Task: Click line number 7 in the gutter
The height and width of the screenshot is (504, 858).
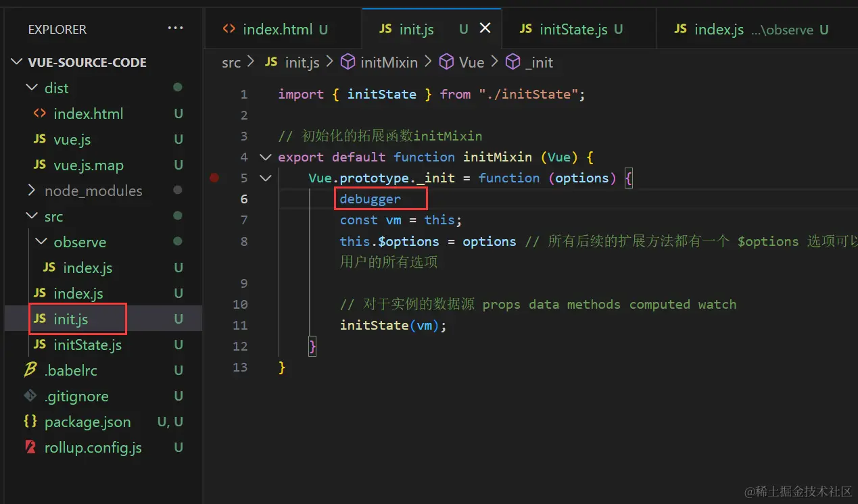Action: coord(244,220)
